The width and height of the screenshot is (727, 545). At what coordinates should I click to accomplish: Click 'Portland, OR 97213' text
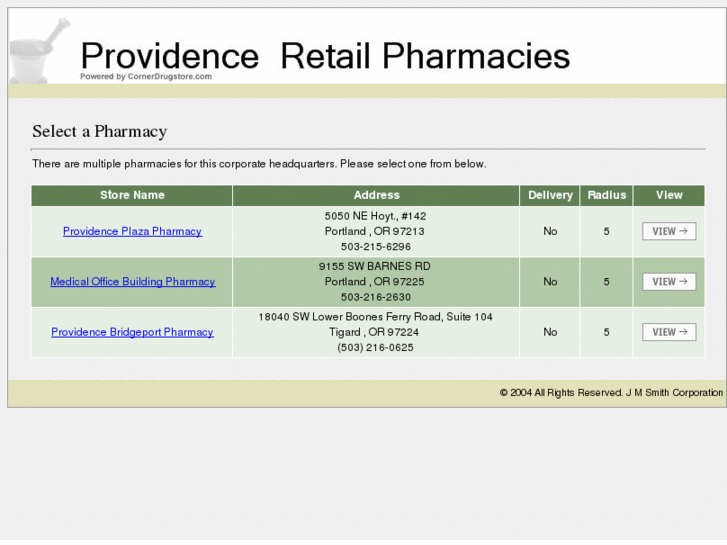[375, 231]
